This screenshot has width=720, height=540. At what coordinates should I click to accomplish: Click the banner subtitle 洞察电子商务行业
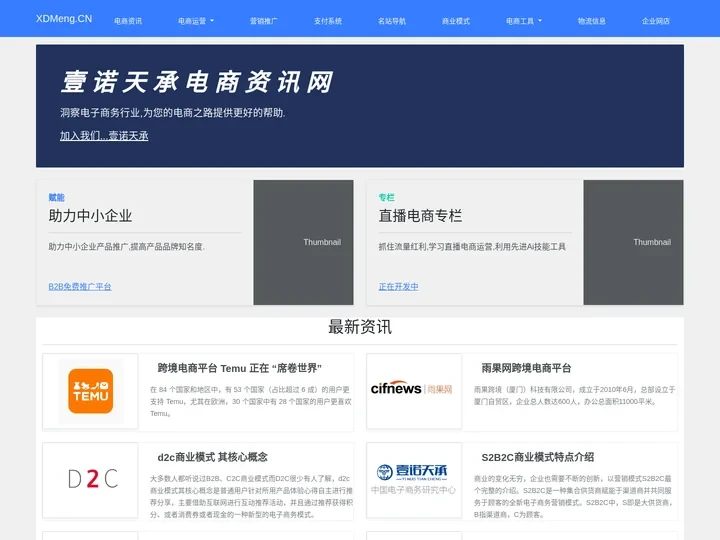coord(173,113)
